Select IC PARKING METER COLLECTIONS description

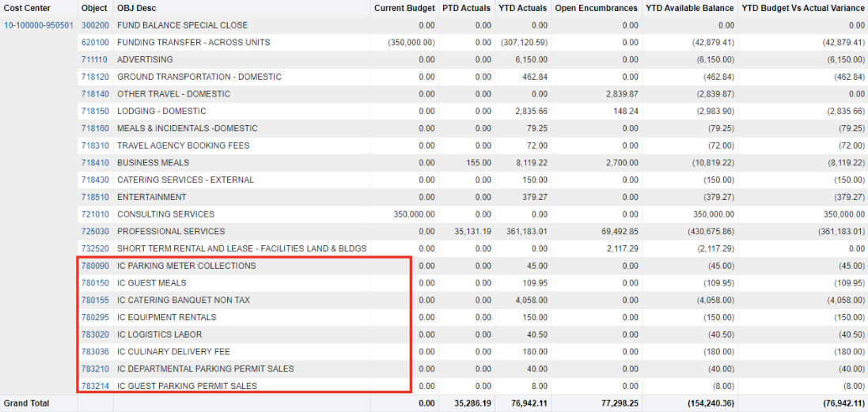pyautogui.click(x=187, y=266)
